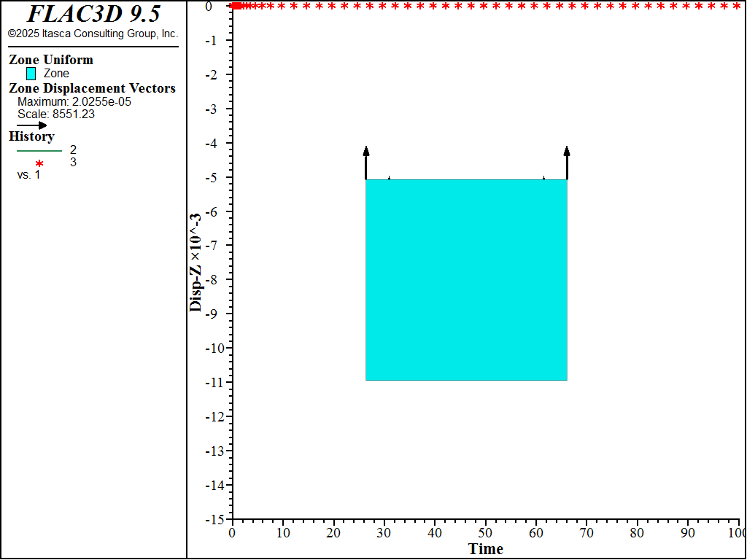The width and height of the screenshot is (747, 560).
Task: Click the 'vs. 1' legend text
Action: pyautogui.click(x=28, y=175)
